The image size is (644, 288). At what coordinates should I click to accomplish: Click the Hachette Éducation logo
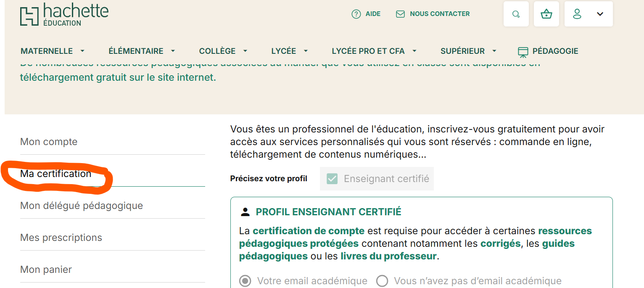click(x=64, y=14)
